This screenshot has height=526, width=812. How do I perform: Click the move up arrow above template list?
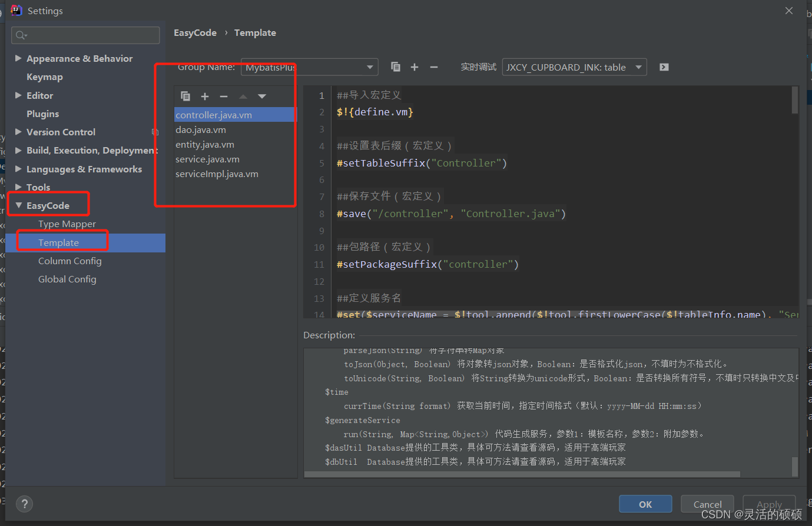click(243, 96)
